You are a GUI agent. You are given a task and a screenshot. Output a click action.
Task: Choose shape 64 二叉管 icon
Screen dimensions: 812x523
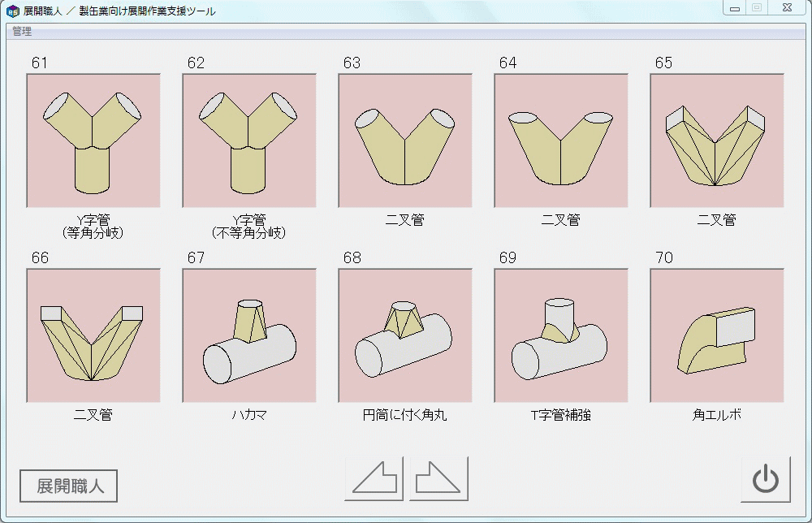pos(561,140)
